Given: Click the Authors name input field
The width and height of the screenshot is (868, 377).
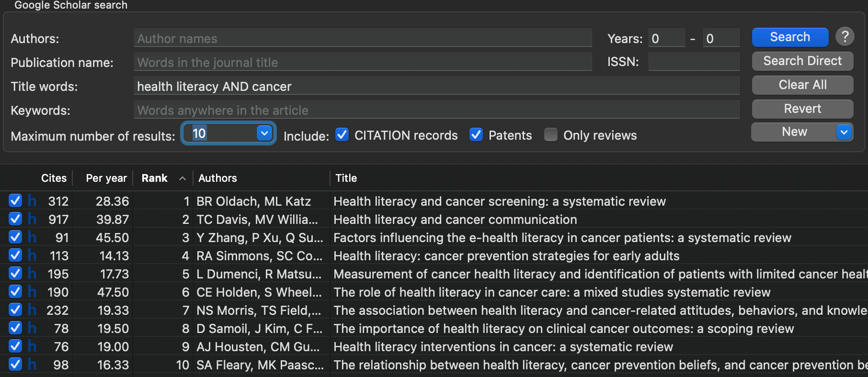Looking at the screenshot, I should coord(363,39).
